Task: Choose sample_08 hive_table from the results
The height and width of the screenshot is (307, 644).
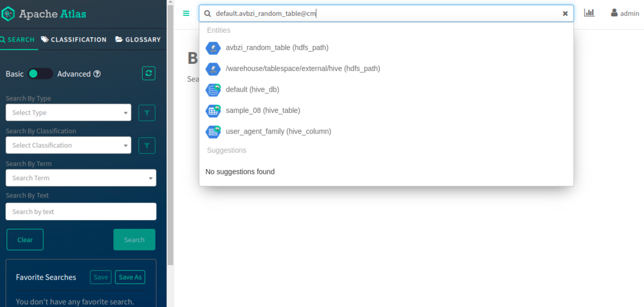Action: point(263,111)
